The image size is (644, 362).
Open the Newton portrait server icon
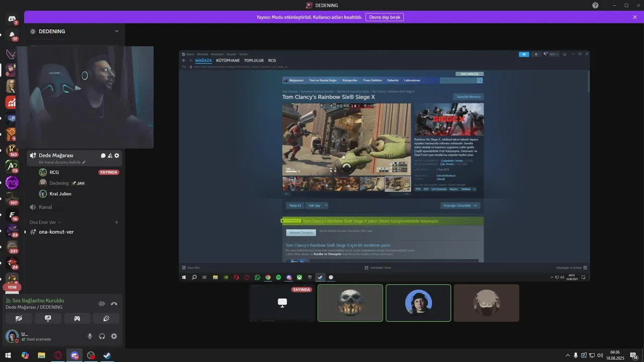(12, 86)
